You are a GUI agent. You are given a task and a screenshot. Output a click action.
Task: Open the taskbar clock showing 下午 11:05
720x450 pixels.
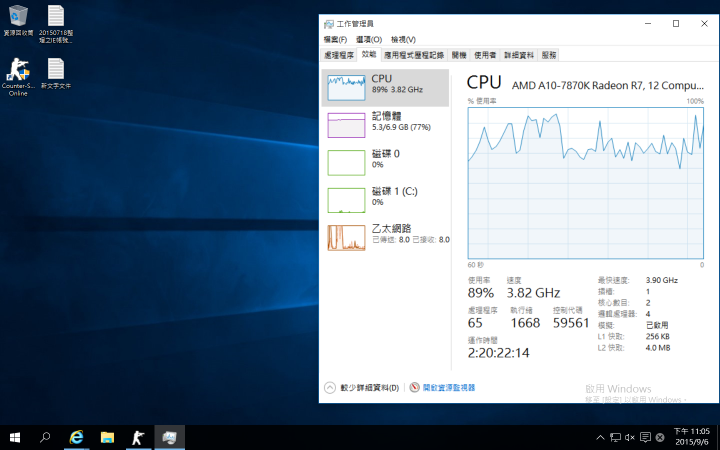(x=692, y=437)
